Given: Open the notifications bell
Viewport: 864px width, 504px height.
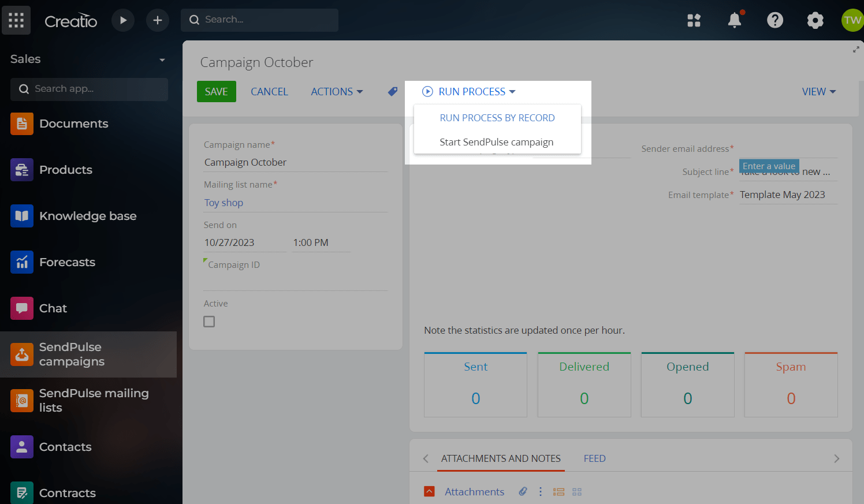Looking at the screenshot, I should (735, 20).
